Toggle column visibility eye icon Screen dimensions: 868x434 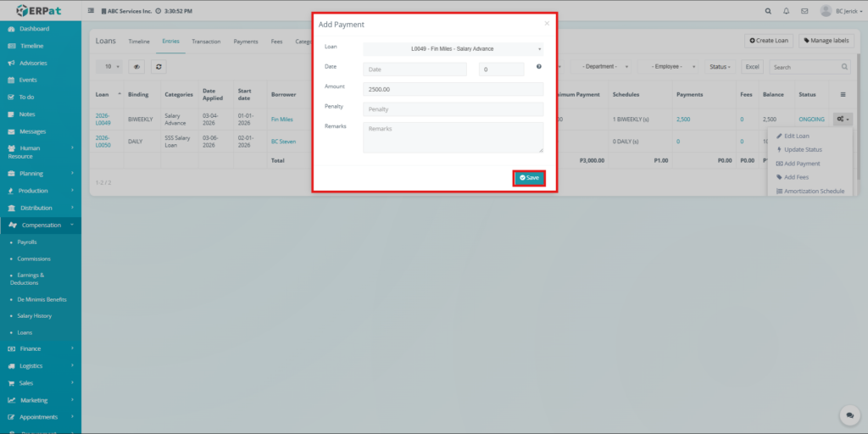[136, 66]
